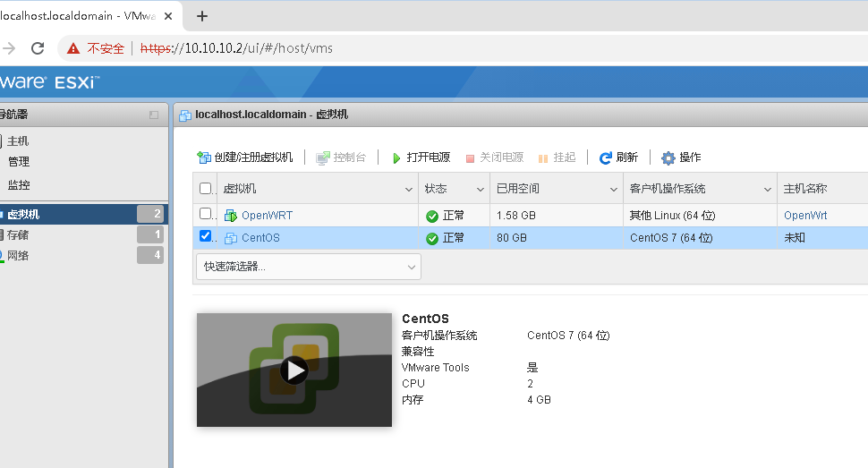Open the OpenWRT virtual machine link
The height and width of the screenshot is (468, 868).
(x=267, y=216)
